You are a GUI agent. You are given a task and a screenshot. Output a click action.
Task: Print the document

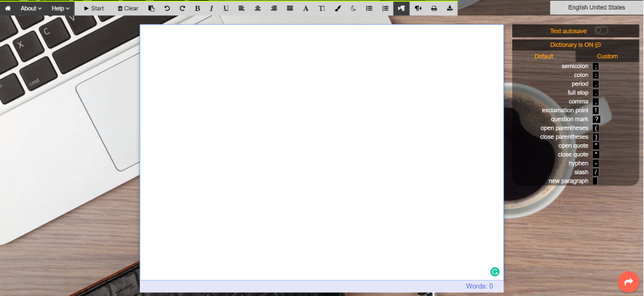[434, 8]
